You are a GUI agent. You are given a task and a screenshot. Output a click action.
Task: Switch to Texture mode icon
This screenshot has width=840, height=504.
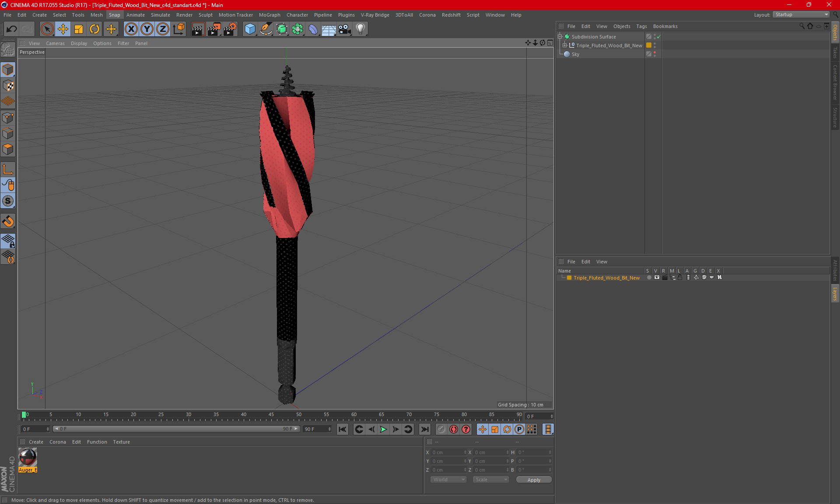pos(8,86)
